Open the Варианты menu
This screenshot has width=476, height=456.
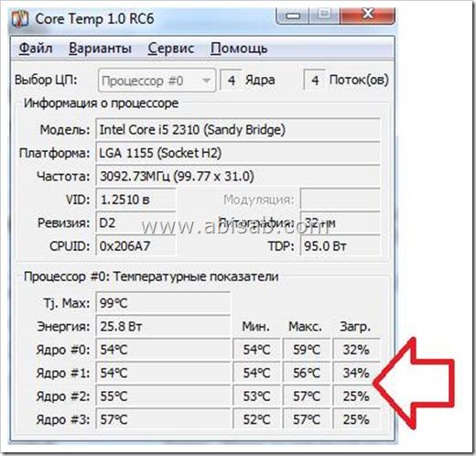100,49
